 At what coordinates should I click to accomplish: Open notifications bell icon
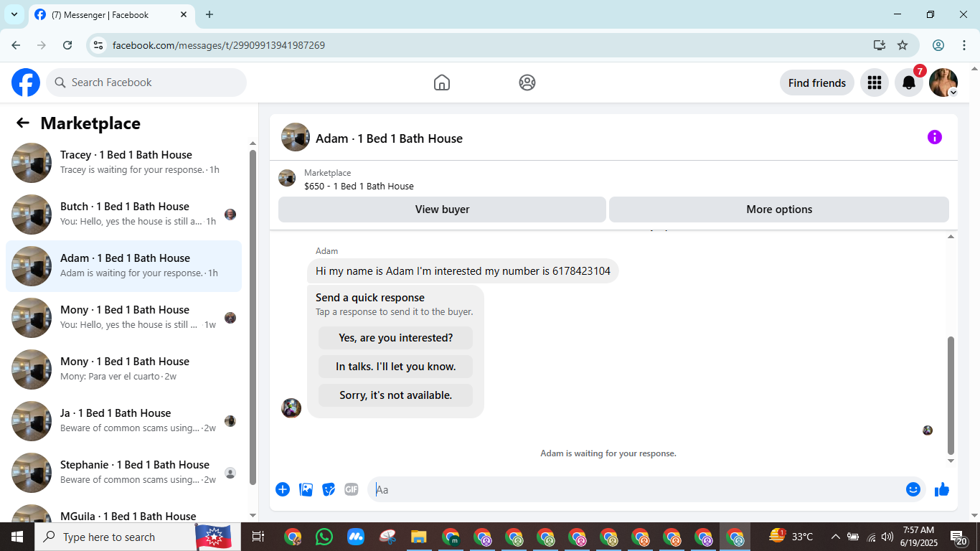pyautogui.click(x=909, y=83)
